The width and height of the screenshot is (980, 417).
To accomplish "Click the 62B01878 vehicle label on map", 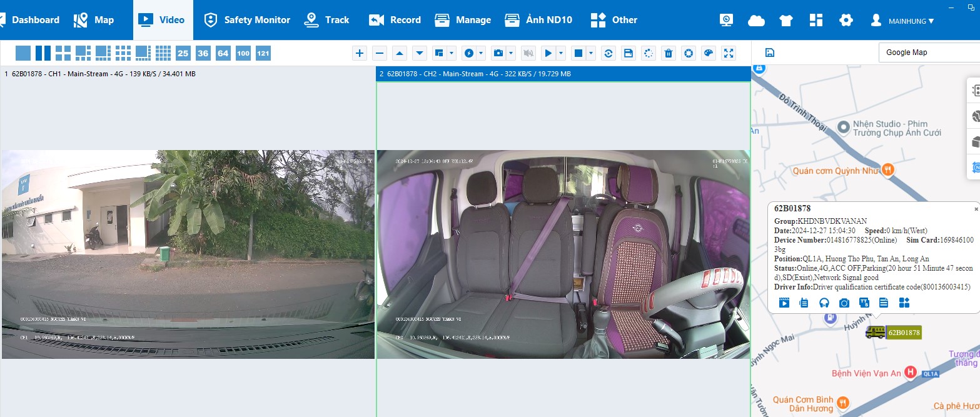I will click(904, 333).
